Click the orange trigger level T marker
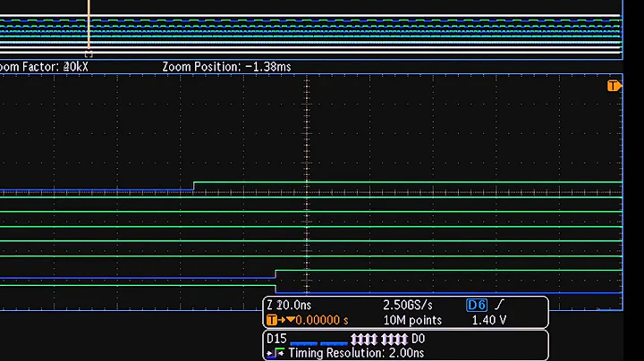 pos(614,86)
